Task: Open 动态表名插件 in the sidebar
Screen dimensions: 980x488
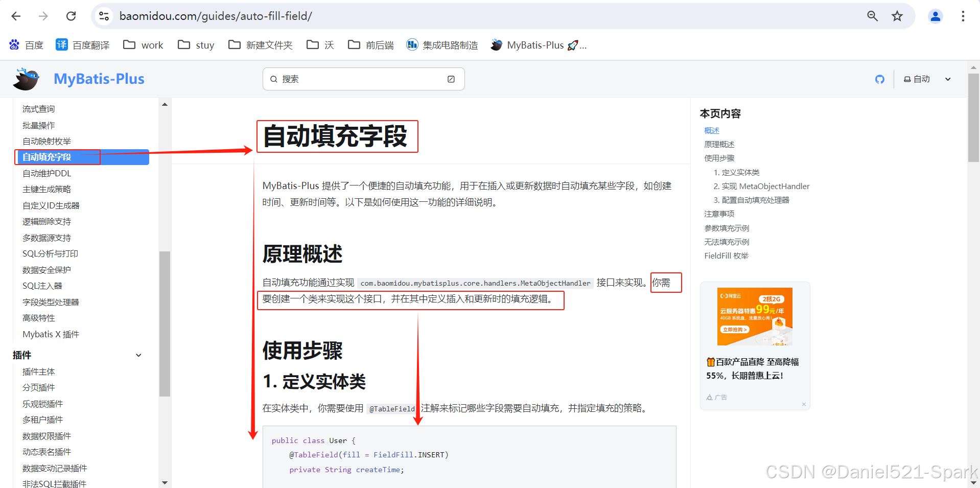Action: click(47, 452)
